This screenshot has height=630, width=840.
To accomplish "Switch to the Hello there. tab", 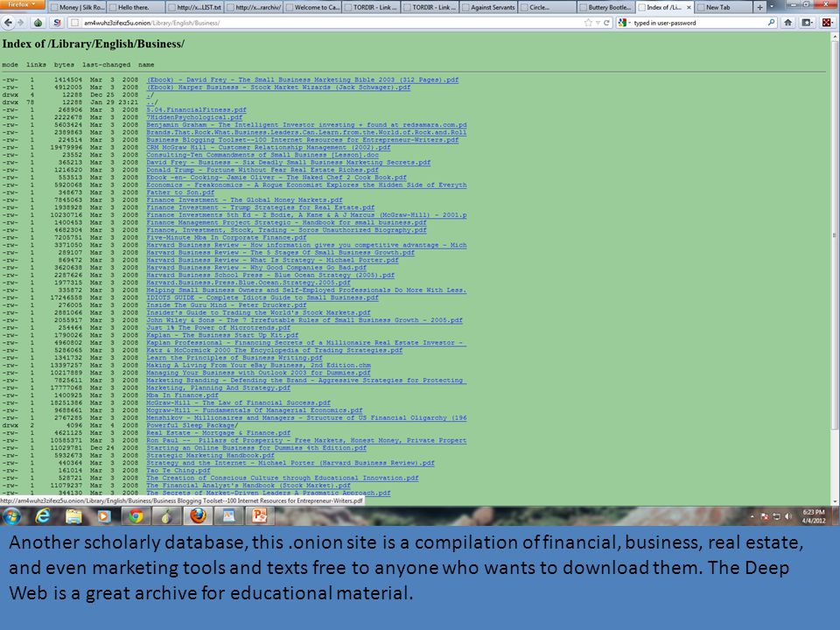I will (136, 8).
